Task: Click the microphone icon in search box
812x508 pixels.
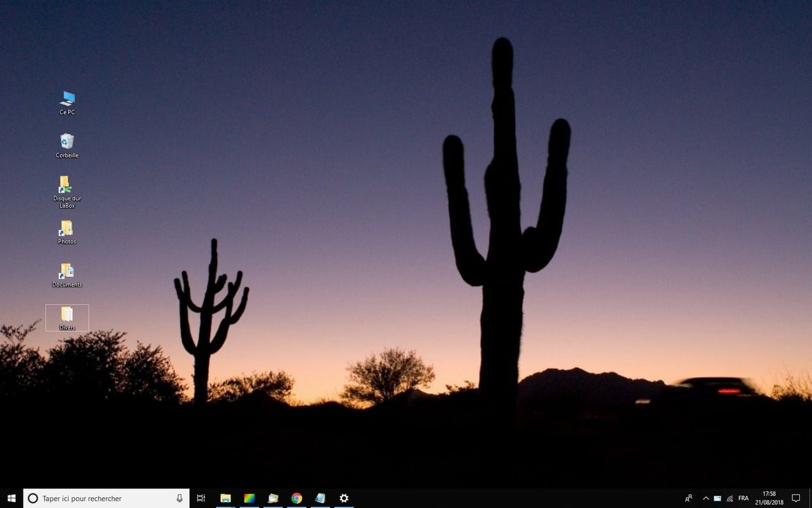Action: click(180, 498)
